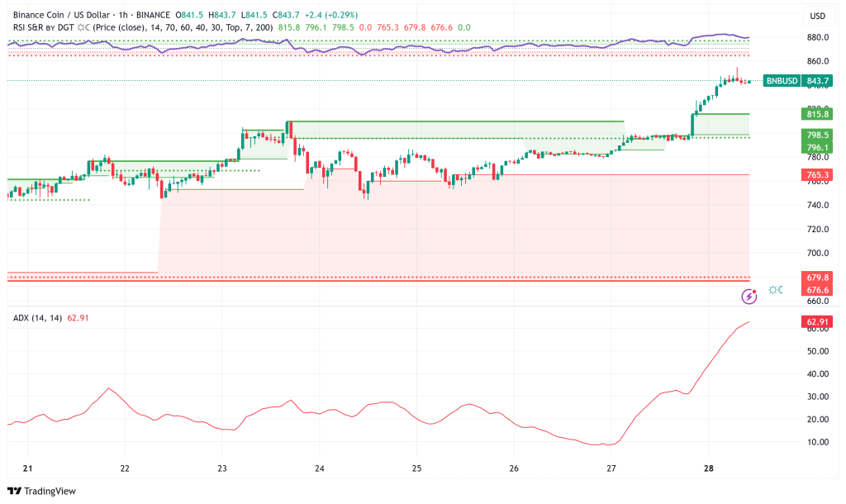Click the C843.7 close value
846x504 pixels.
(x=286, y=15)
